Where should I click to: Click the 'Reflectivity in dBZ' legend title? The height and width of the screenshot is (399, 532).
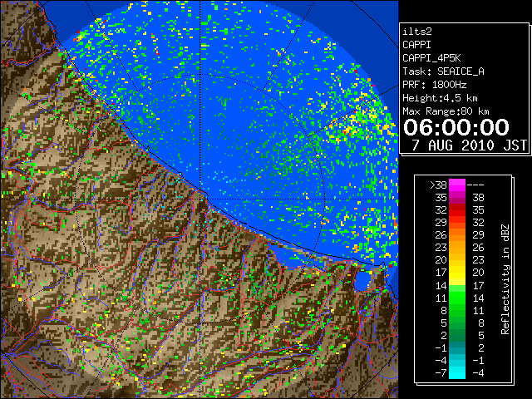pos(505,279)
